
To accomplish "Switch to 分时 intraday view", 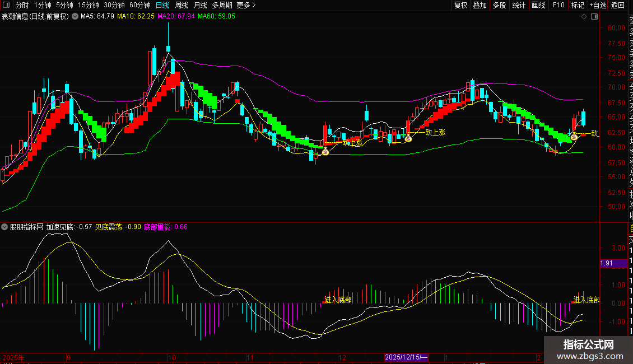I will pos(22,5).
